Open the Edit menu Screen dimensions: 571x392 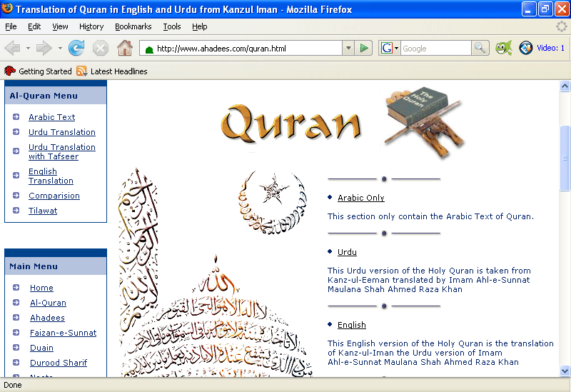34,26
